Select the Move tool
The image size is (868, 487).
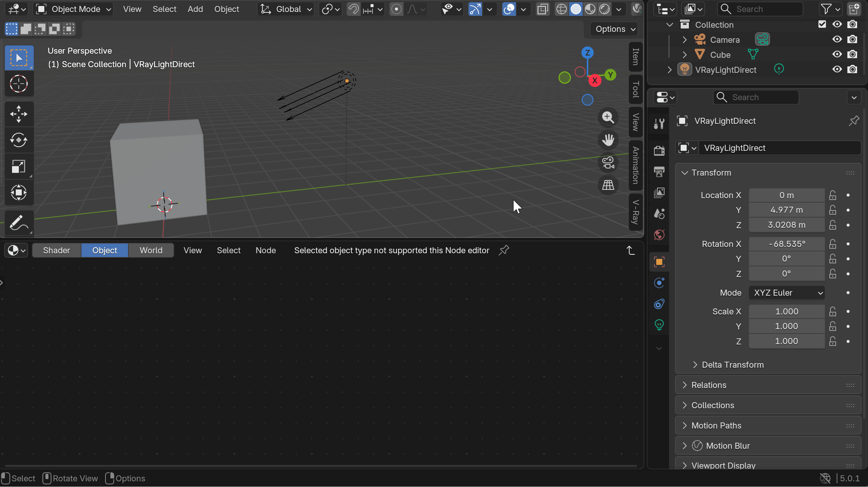click(19, 114)
